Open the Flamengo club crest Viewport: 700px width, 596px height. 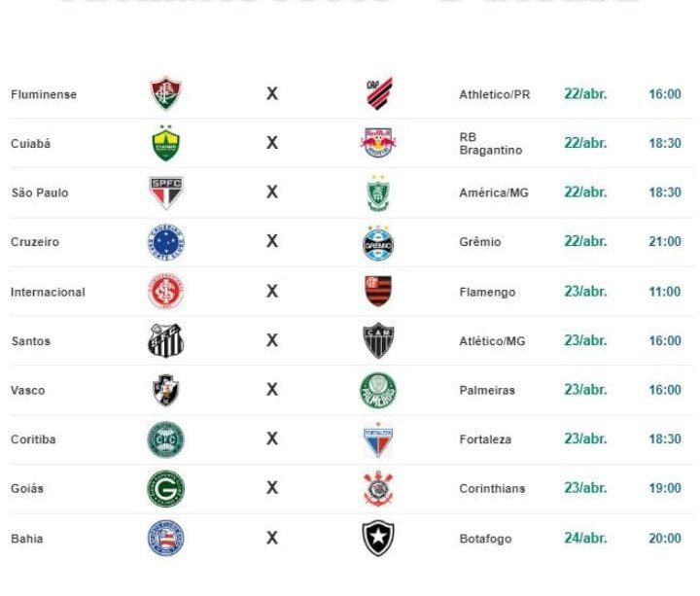[x=378, y=292]
